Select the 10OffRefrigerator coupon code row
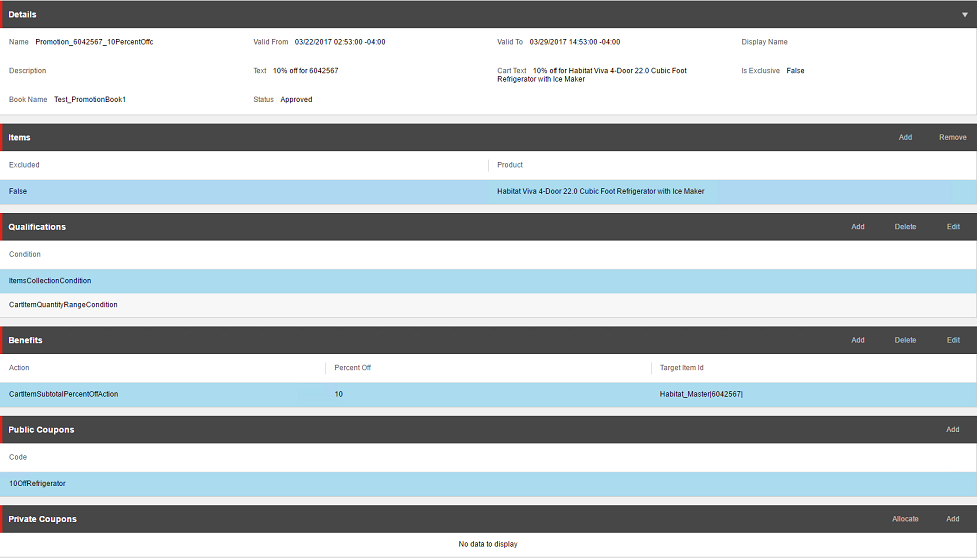Image resolution: width=977 pixels, height=558 pixels. point(37,484)
